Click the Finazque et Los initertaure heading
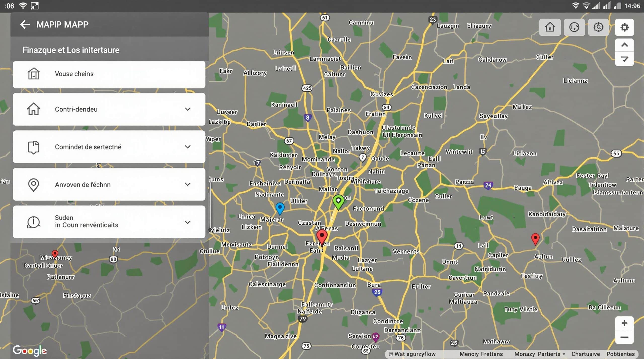 pyautogui.click(x=71, y=50)
